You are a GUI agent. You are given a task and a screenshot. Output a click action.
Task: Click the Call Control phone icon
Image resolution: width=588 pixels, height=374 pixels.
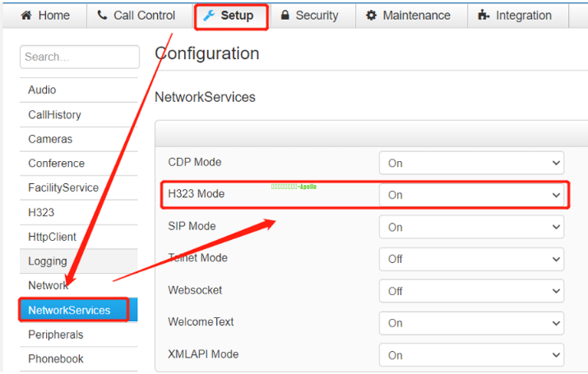102,16
